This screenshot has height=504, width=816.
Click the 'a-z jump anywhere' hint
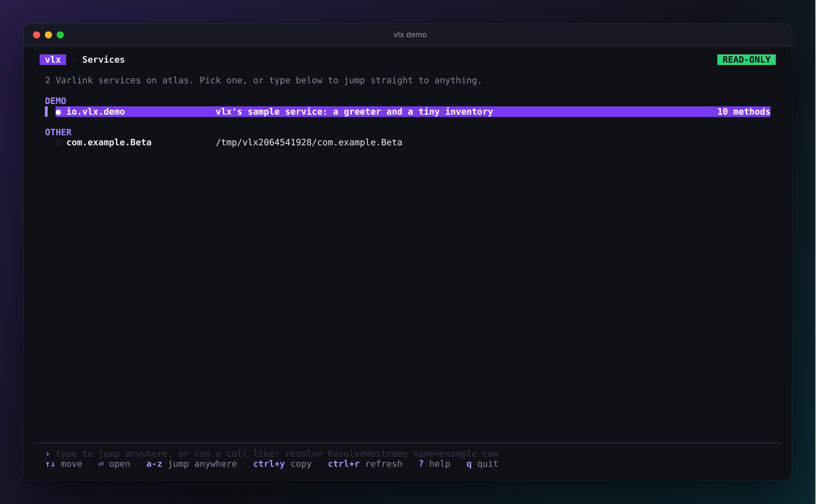[192, 464]
